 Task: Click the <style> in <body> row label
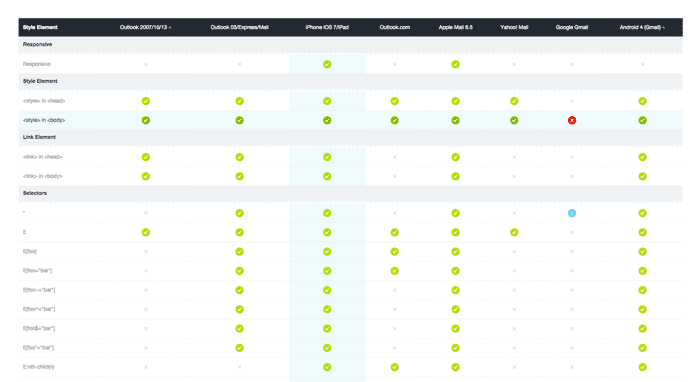(44, 120)
